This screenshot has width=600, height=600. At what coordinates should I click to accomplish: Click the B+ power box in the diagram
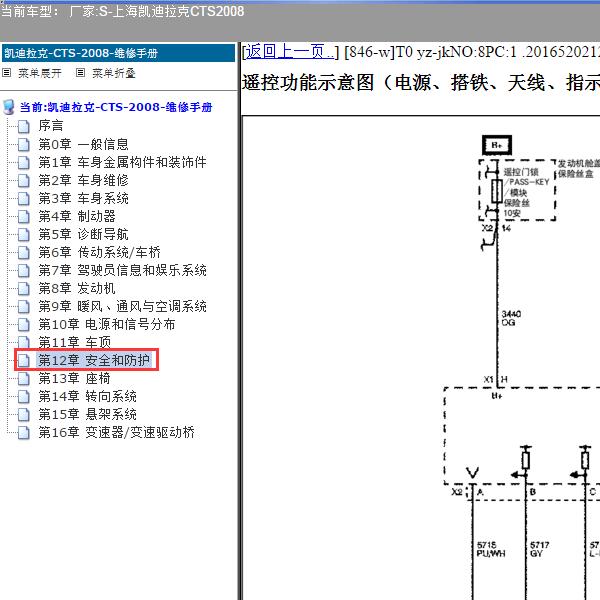click(x=497, y=145)
